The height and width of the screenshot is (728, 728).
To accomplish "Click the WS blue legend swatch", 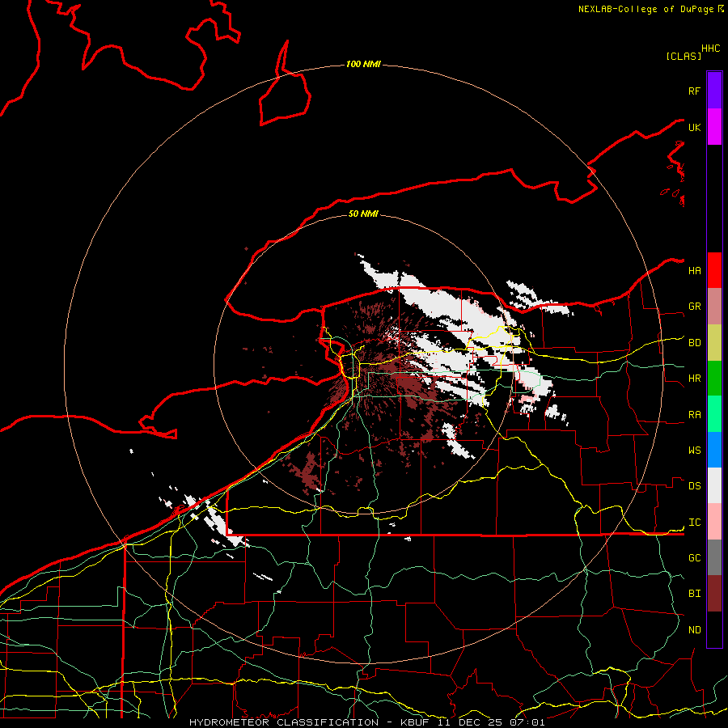I will pyautogui.click(x=714, y=450).
